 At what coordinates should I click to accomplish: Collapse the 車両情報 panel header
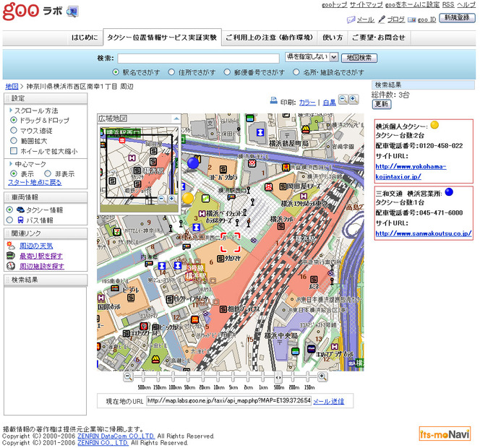46,197
